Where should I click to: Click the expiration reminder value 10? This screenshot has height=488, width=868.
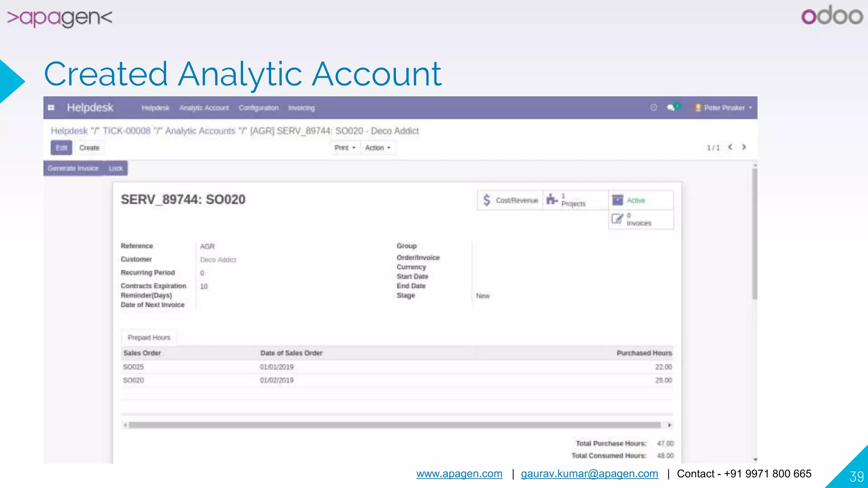204,287
